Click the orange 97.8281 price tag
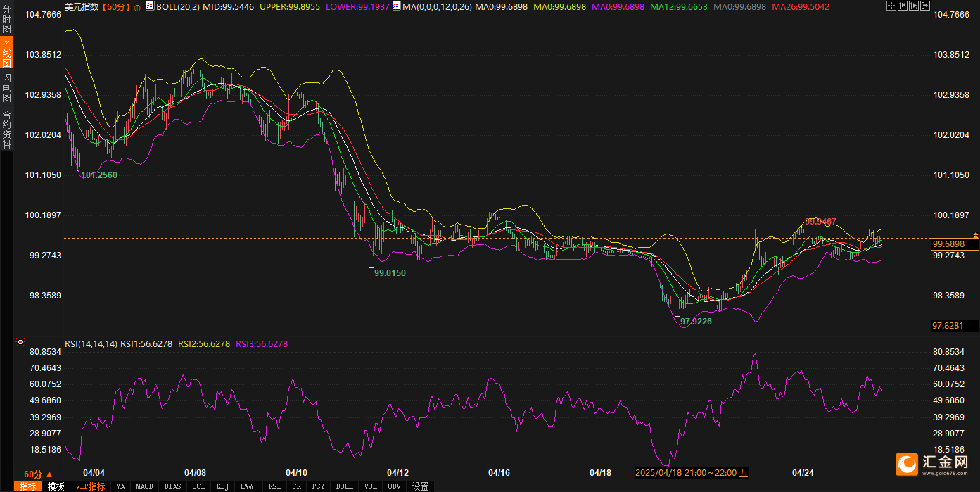The width and height of the screenshot is (980, 492). point(955,326)
